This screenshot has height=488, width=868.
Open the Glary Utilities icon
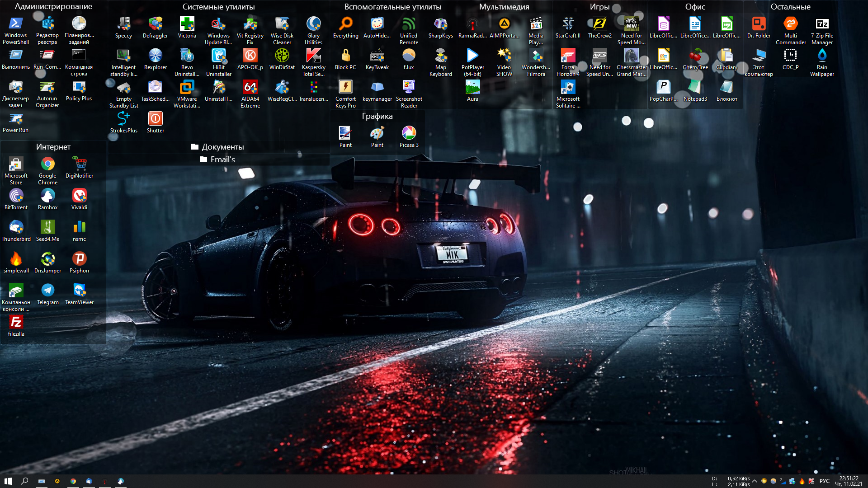coord(314,31)
